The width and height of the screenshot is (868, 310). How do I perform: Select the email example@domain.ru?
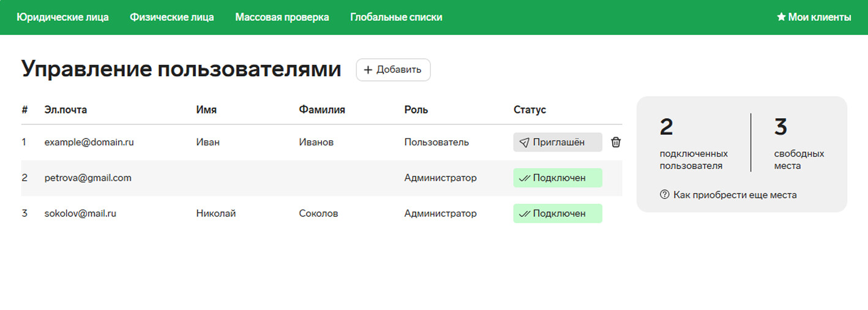[89, 142]
